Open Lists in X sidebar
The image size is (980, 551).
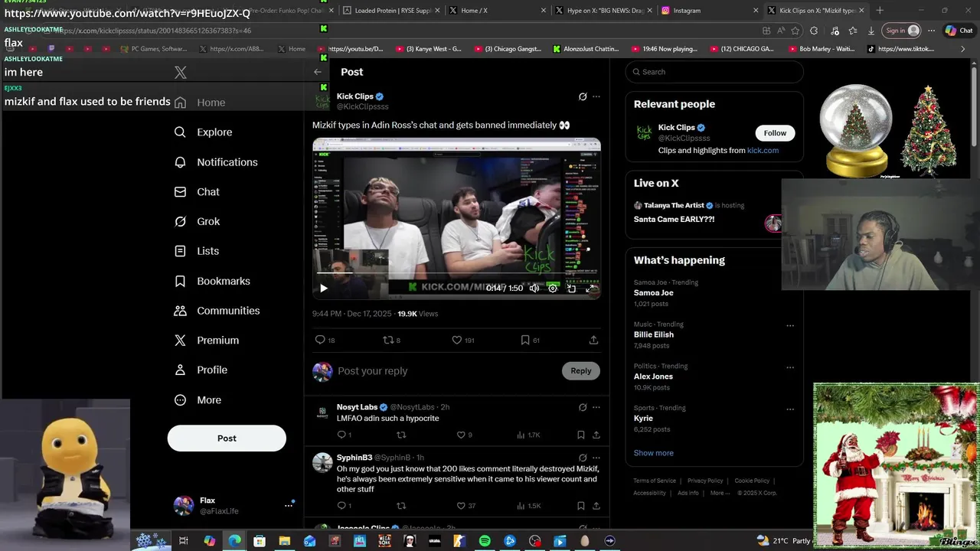pos(198,251)
